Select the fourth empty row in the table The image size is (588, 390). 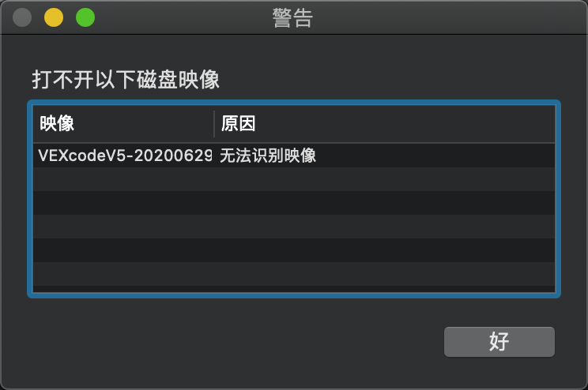(x=294, y=250)
